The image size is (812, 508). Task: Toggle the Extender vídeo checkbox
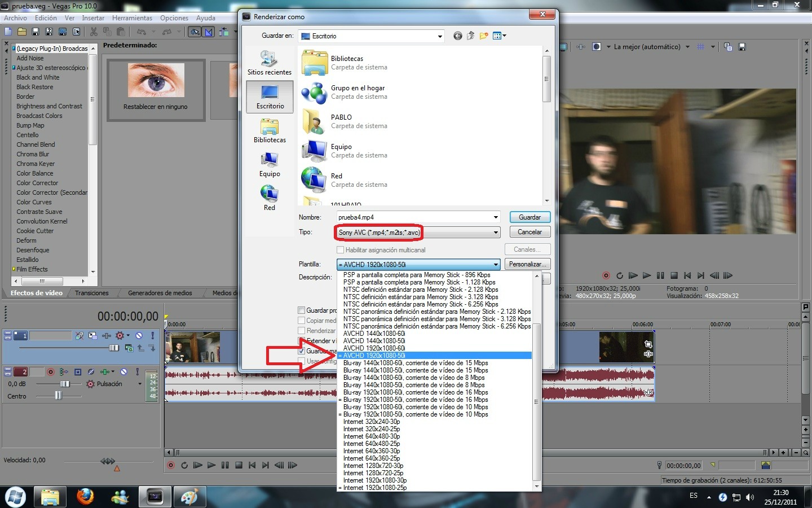(x=301, y=340)
